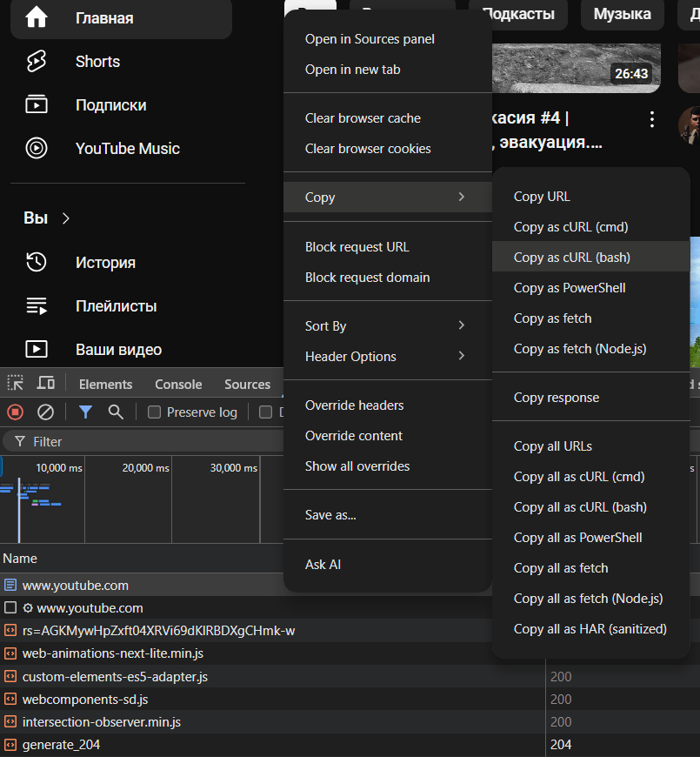Activate the inspect element picker in DevTools
Viewport: 700px width, 757px height.
click(16, 384)
